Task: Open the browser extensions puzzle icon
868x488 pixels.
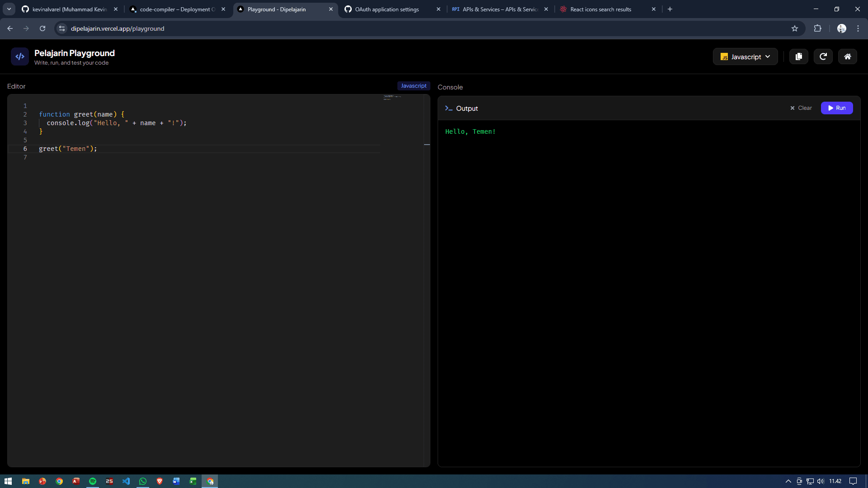Action: tap(818, 28)
